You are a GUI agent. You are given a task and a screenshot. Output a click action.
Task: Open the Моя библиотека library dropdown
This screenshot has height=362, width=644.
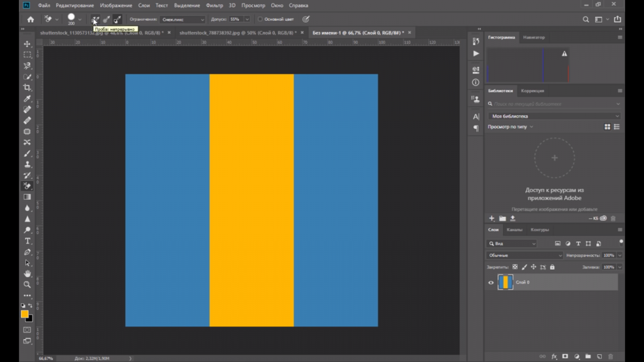click(x=555, y=116)
